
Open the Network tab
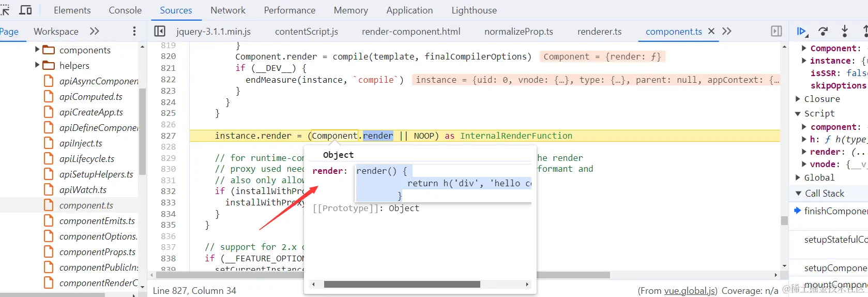[228, 10]
